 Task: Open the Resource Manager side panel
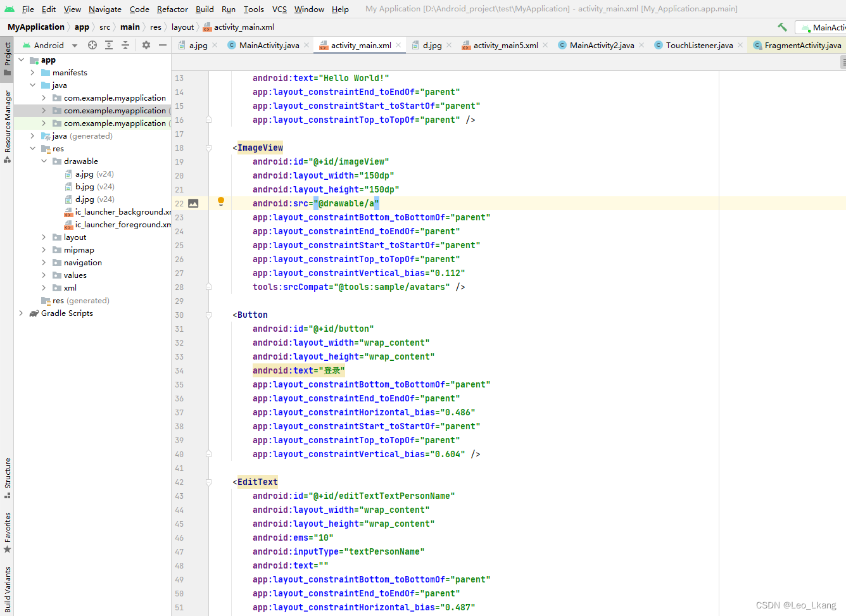(7, 126)
